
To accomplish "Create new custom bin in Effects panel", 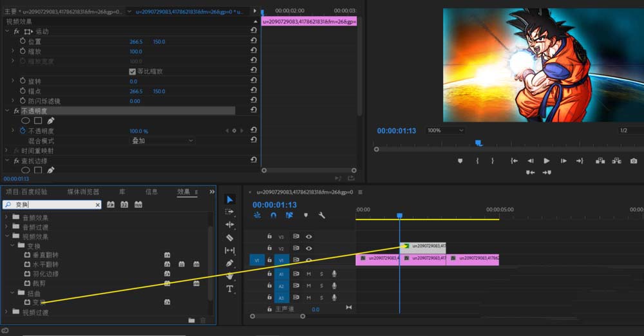I will pyautogui.click(x=191, y=320).
